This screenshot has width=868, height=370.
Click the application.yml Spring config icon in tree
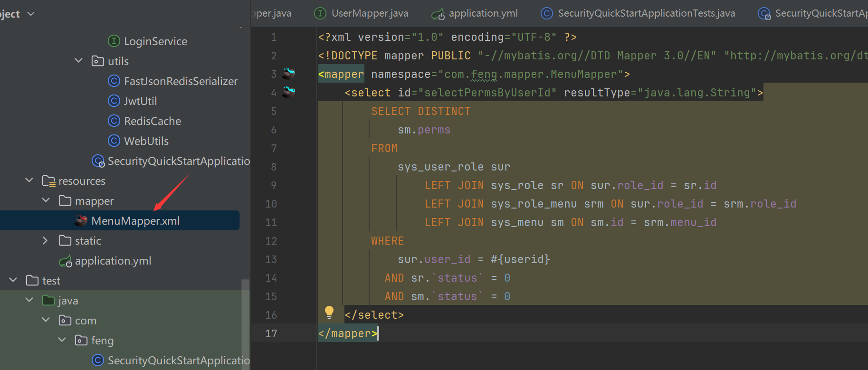[x=66, y=261]
